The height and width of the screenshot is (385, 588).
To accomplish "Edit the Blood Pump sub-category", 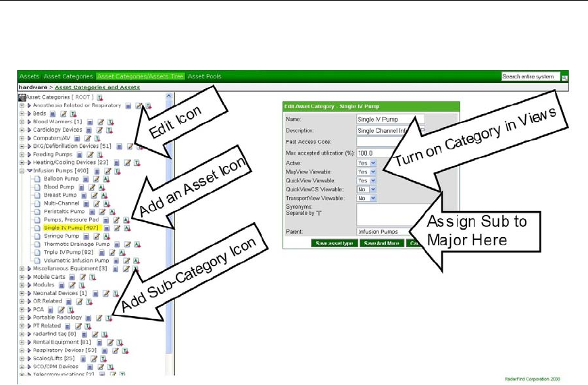I will tap(92, 187).
